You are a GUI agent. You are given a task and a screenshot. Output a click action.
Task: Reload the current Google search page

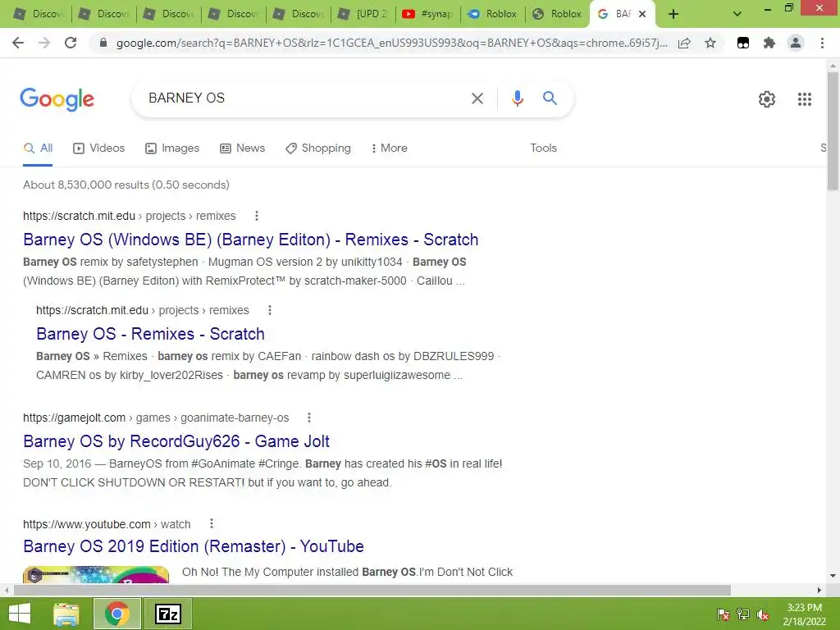71,43
